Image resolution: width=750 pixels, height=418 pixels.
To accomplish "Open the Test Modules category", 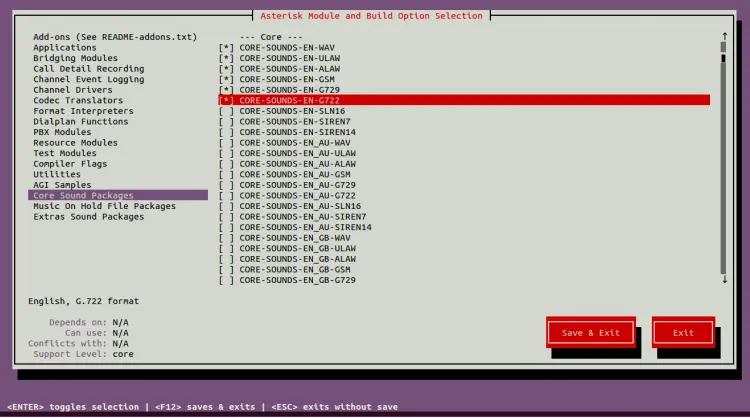I will click(65, 153).
